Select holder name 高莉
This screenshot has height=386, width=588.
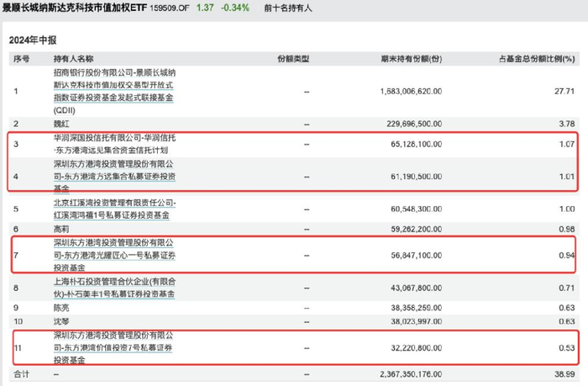(61, 229)
